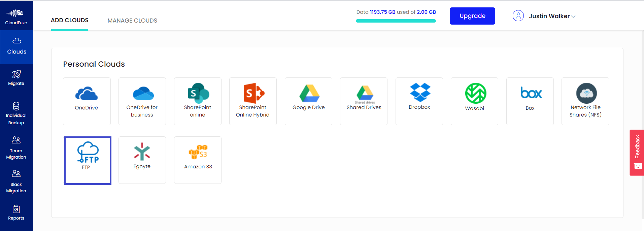Select SharePoint Online Hybrid card
Image resolution: width=644 pixels, height=231 pixels.
(x=253, y=101)
